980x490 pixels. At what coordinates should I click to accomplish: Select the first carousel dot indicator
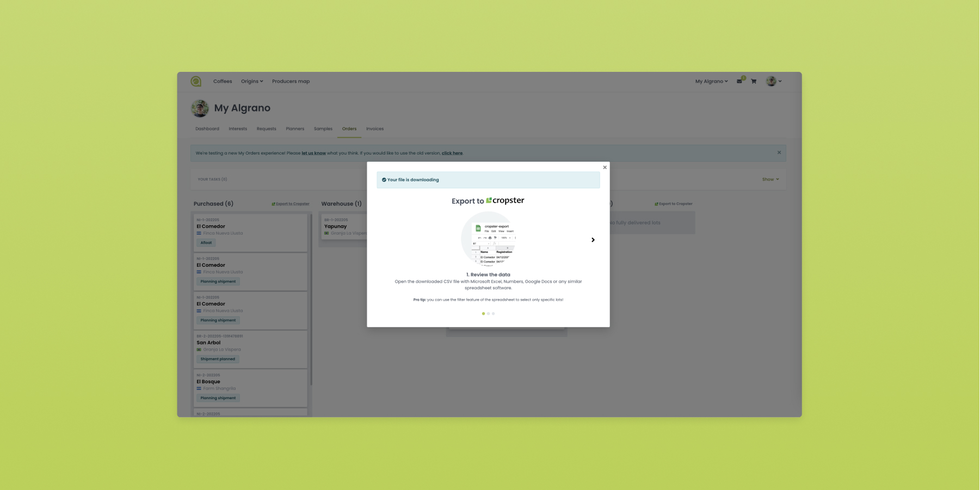point(483,314)
